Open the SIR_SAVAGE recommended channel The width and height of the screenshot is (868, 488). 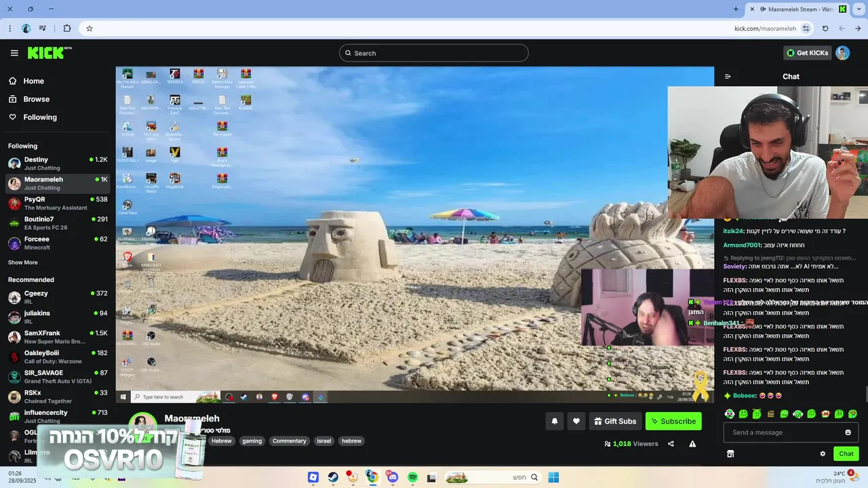point(58,377)
